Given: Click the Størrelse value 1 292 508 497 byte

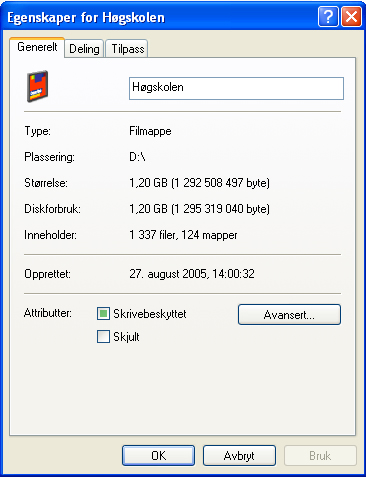Looking at the screenshot, I should 221,183.
